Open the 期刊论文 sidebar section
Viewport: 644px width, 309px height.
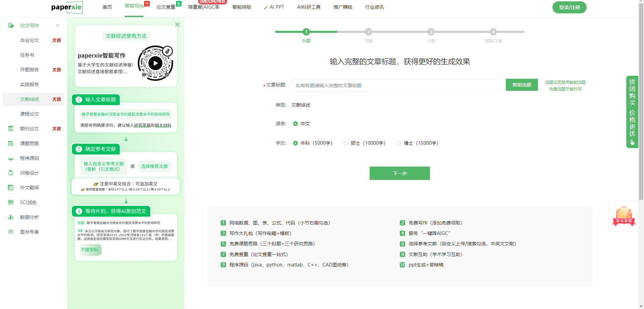pos(30,129)
